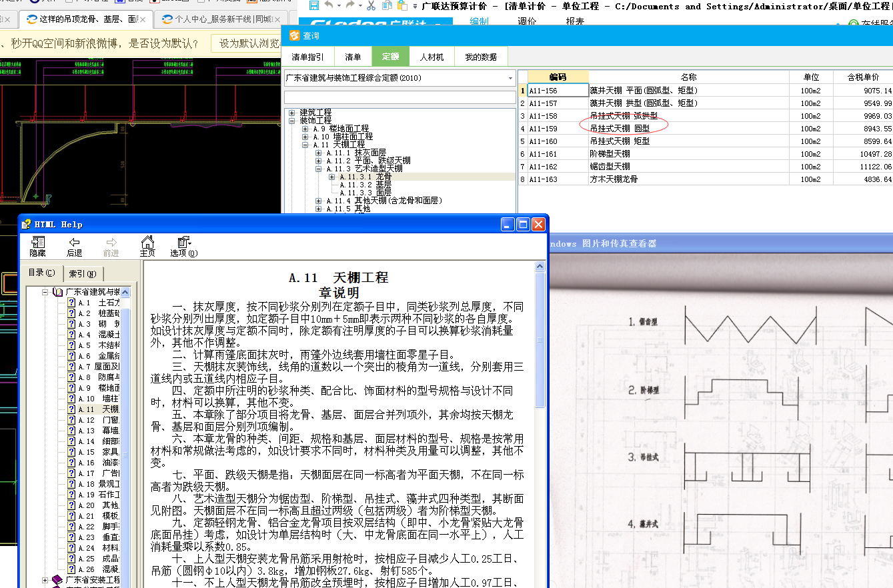The image size is (893, 588).
Task: Click the undo arrow in Glodon toolbar
Action: (329, 5)
